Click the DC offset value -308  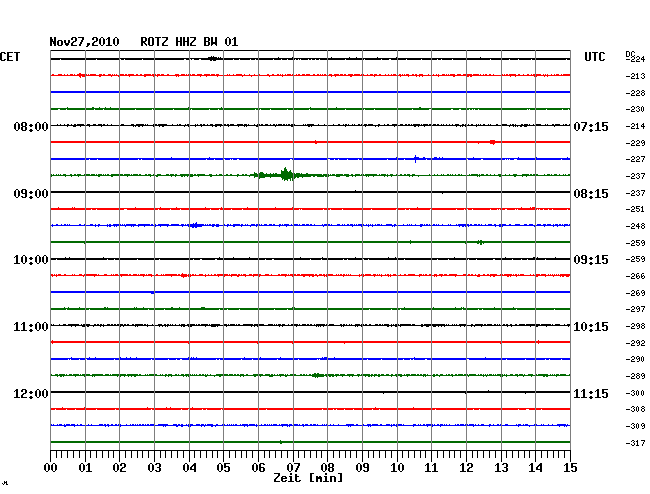pyautogui.click(x=635, y=409)
